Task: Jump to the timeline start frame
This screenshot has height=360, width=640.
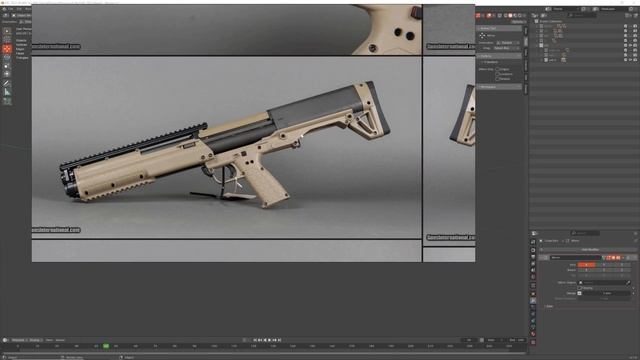Action: [x=255, y=340]
